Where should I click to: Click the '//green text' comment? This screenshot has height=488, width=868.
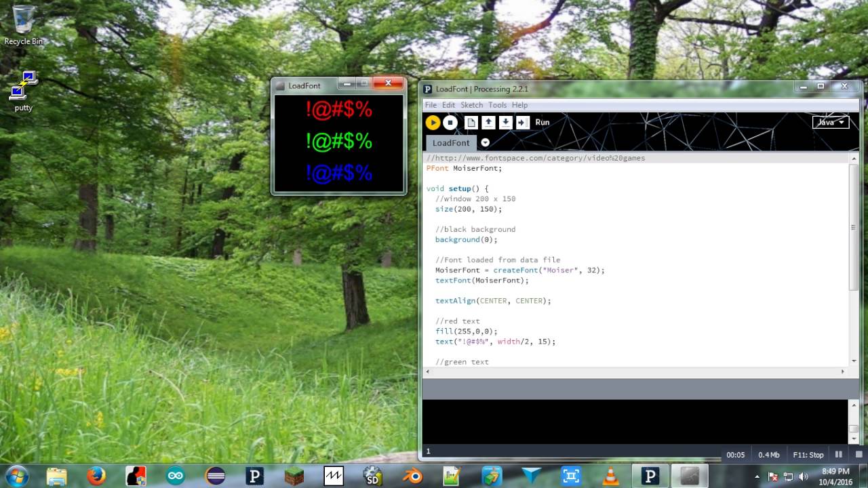[462, 362]
